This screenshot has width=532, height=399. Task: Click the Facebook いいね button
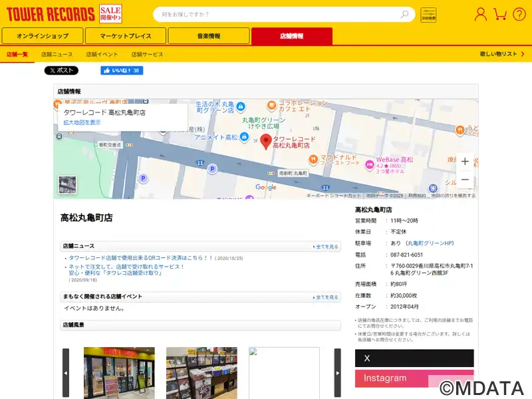122,70
